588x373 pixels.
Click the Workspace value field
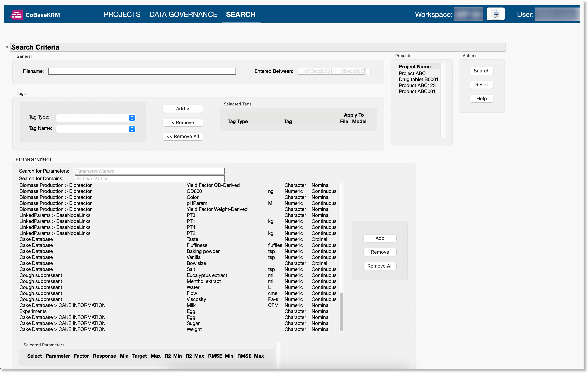468,14
